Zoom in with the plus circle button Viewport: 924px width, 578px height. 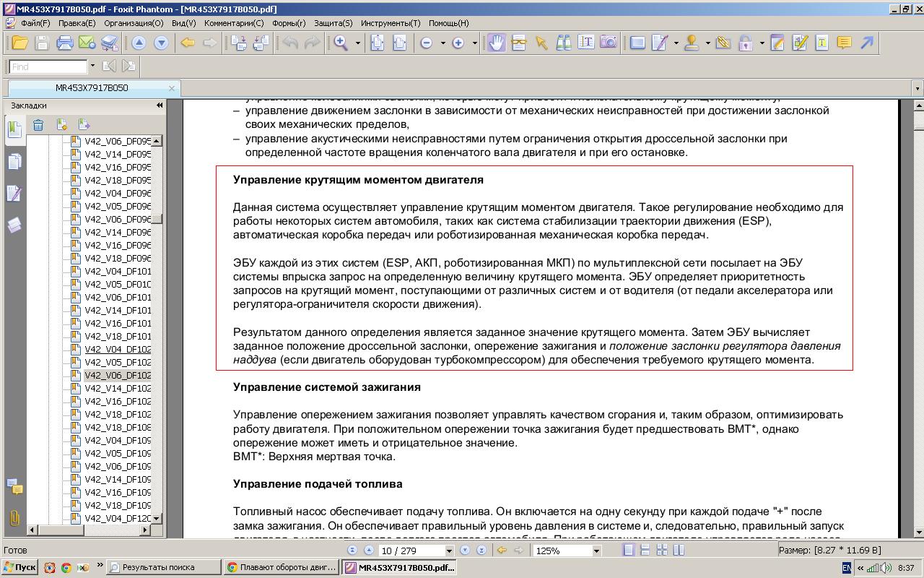pos(458,43)
